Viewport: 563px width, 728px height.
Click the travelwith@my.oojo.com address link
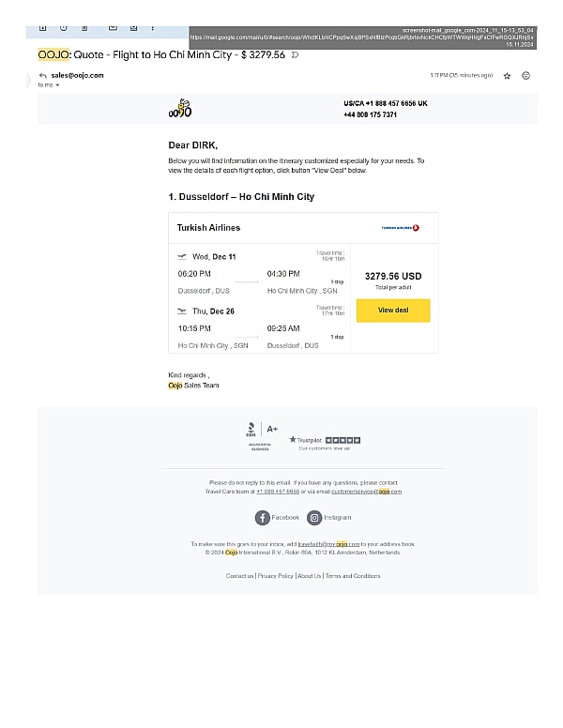click(x=328, y=544)
